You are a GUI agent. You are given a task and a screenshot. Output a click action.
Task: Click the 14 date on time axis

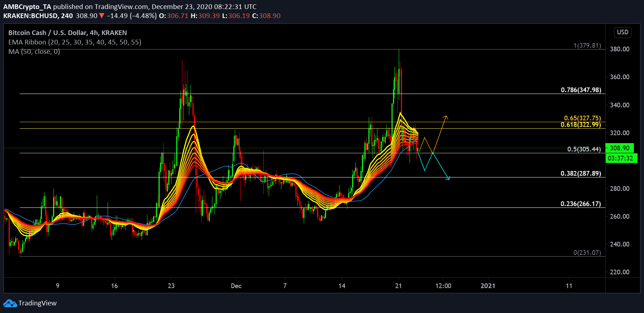pos(342,286)
